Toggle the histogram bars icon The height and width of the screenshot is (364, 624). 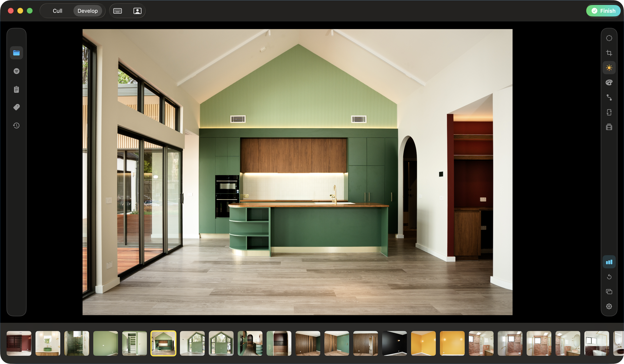[609, 262]
